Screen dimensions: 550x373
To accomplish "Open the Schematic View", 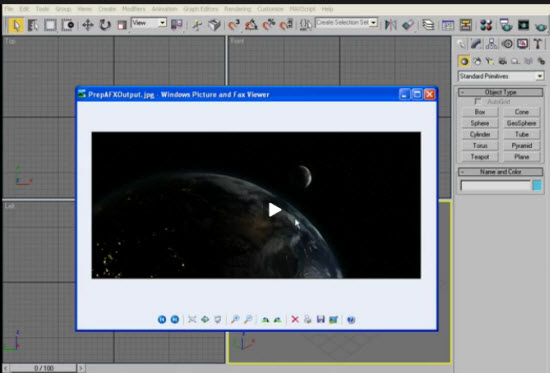I will pyautogui.click(x=465, y=25).
